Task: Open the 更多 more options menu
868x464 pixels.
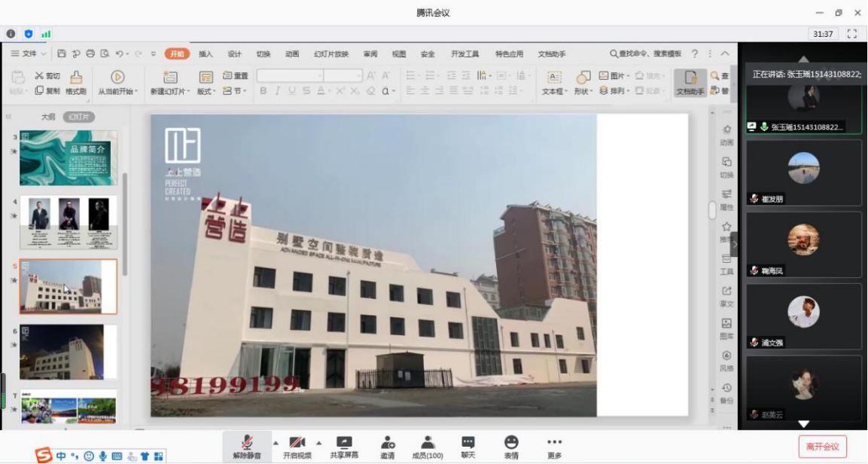Action: point(554,446)
